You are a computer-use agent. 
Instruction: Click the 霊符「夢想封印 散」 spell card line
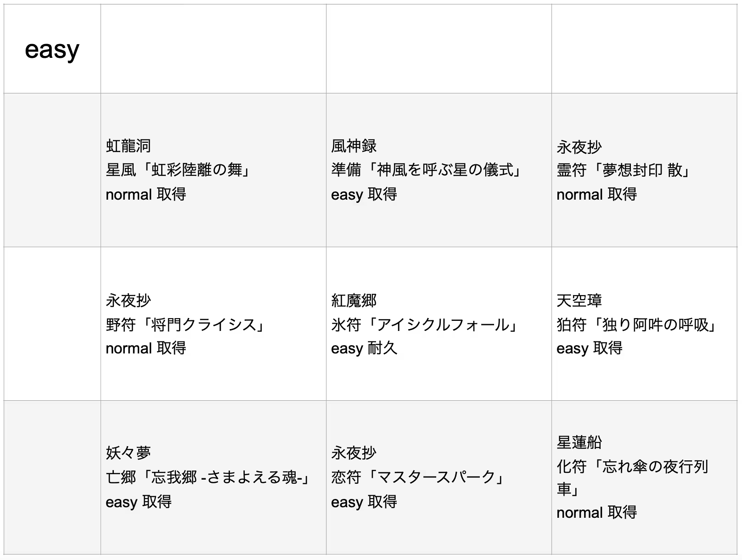[x=623, y=170]
